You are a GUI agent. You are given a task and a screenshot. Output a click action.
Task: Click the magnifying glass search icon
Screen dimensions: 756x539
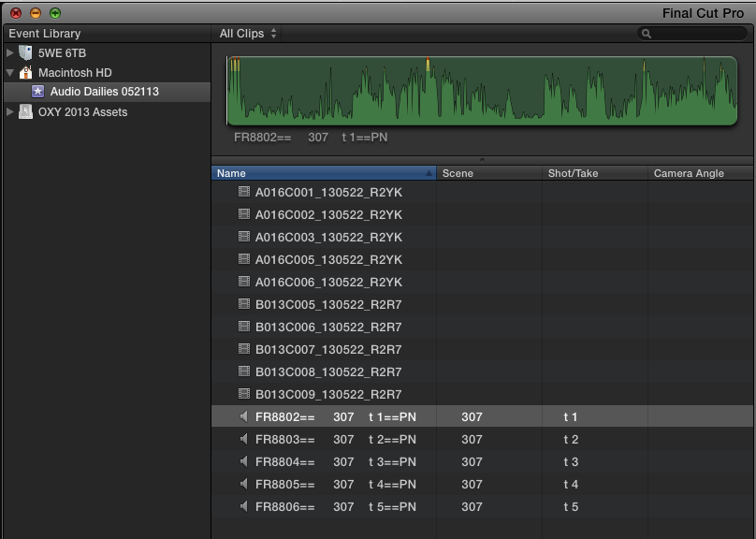[x=647, y=34]
